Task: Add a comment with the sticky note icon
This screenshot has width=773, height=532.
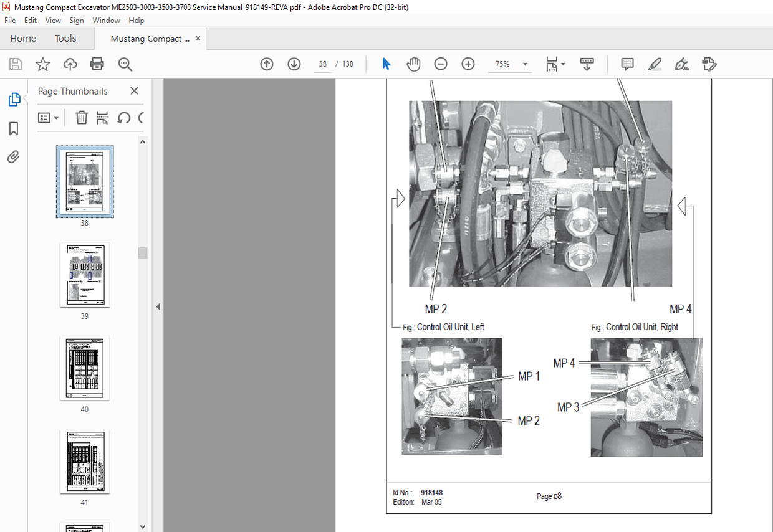Action: 627,64
